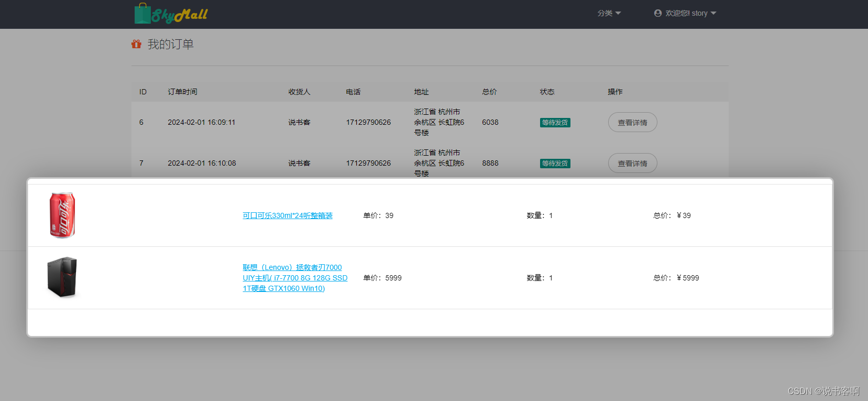View details for order 7
Viewport: 868px width, 401px height.
632,163
